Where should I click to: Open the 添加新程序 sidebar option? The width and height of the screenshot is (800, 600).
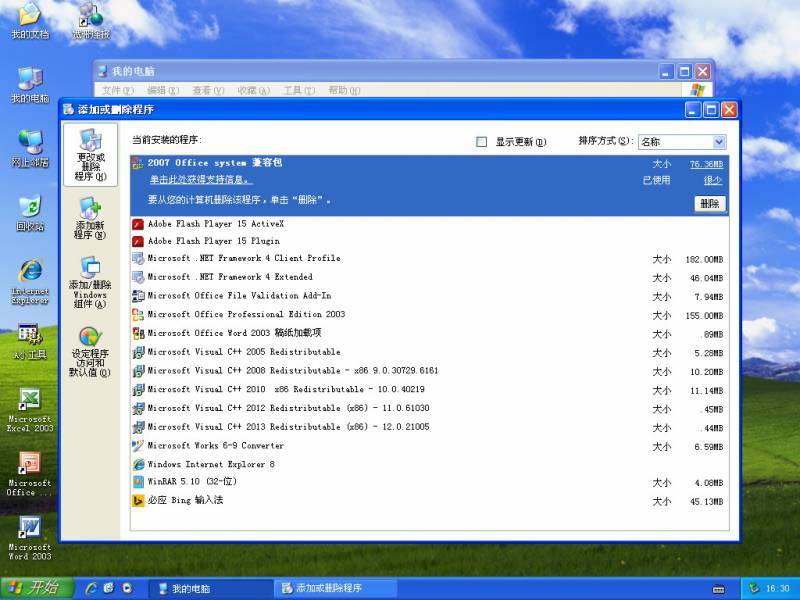pos(90,218)
